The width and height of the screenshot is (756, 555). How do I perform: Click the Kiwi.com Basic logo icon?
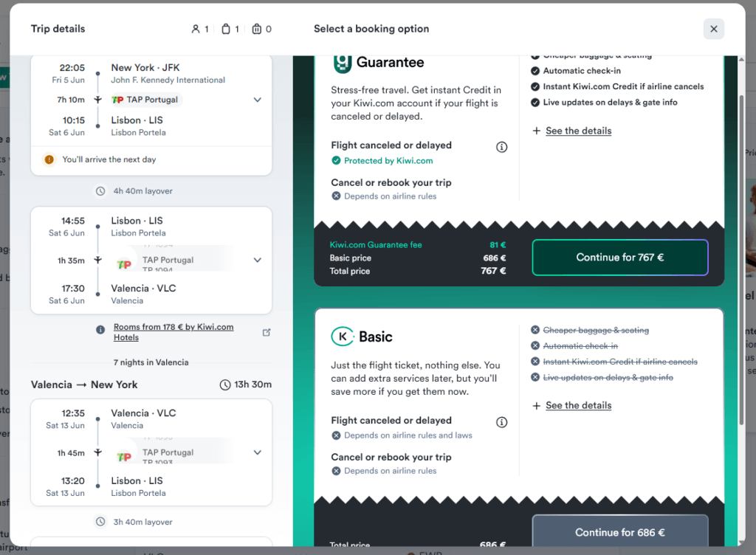pyautogui.click(x=343, y=337)
